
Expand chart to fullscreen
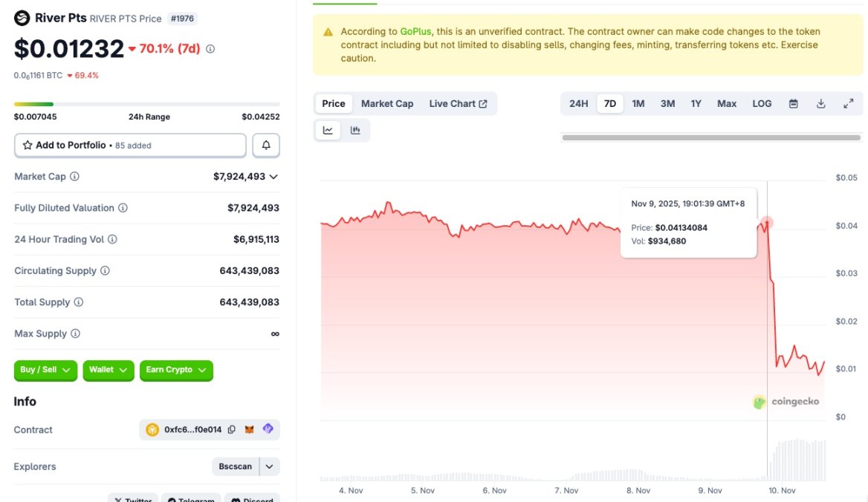pos(849,103)
